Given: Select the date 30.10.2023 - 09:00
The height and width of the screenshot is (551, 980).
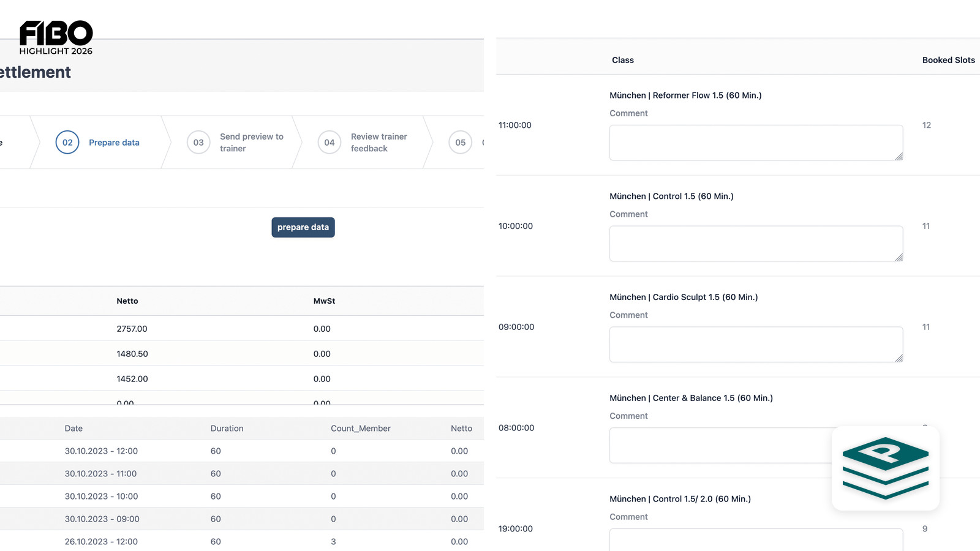Looking at the screenshot, I should (102, 519).
